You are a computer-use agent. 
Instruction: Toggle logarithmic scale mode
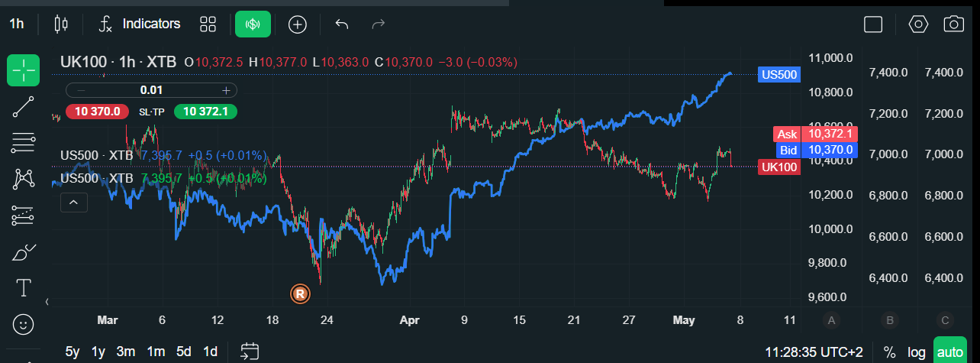(x=917, y=352)
